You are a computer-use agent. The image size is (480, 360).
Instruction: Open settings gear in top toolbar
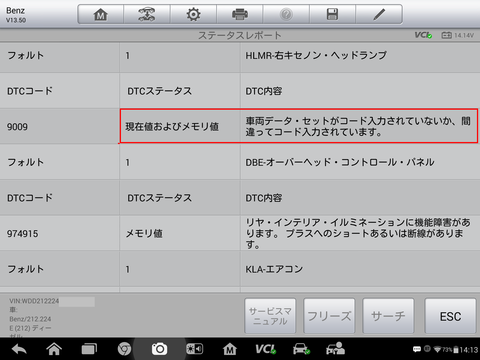tap(193, 14)
